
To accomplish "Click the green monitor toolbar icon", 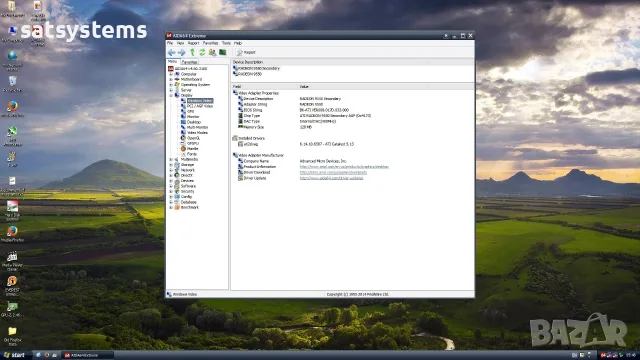I will pos(222,52).
